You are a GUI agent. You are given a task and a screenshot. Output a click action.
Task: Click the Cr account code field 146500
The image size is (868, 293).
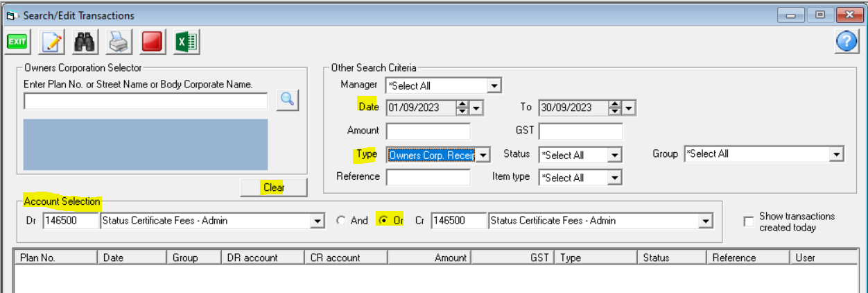point(458,221)
